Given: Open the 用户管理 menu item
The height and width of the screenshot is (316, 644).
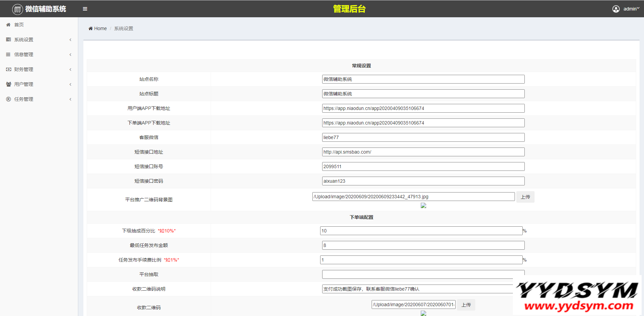Looking at the screenshot, I should (24, 84).
